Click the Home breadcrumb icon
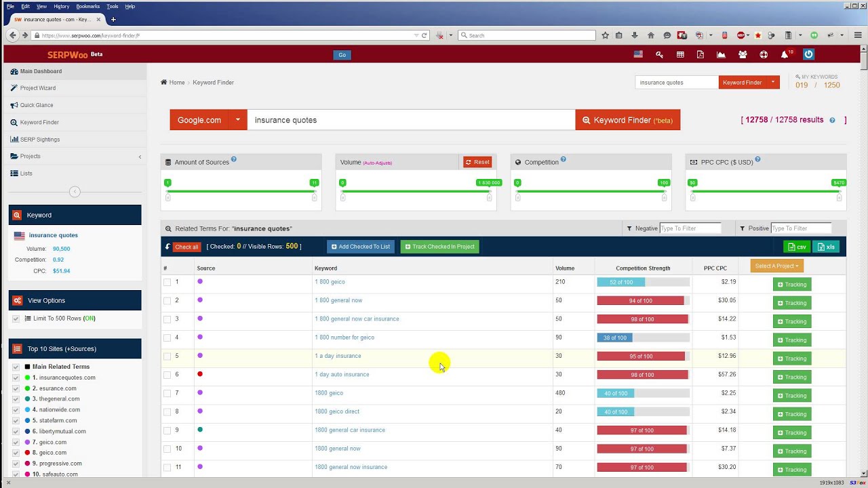The image size is (868, 488). (164, 82)
